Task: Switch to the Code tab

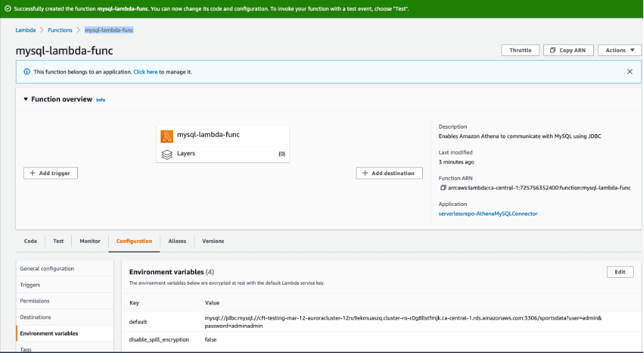Action: tap(30, 241)
